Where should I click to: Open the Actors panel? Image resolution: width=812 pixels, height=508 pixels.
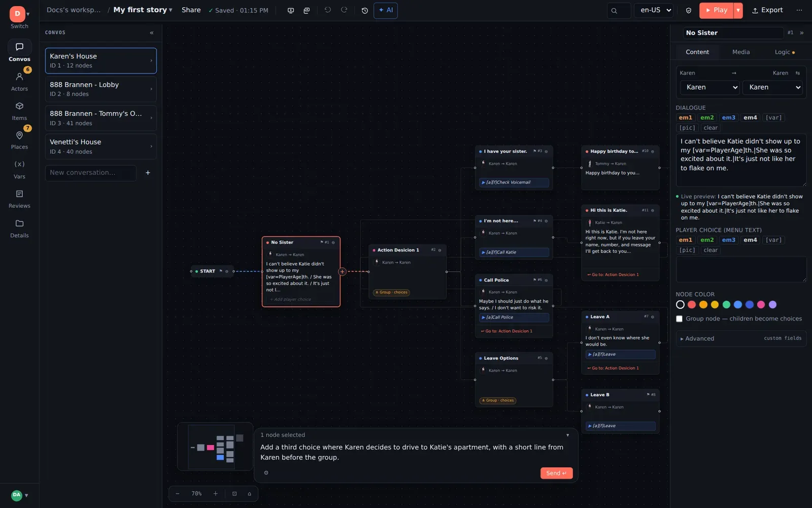(19, 81)
